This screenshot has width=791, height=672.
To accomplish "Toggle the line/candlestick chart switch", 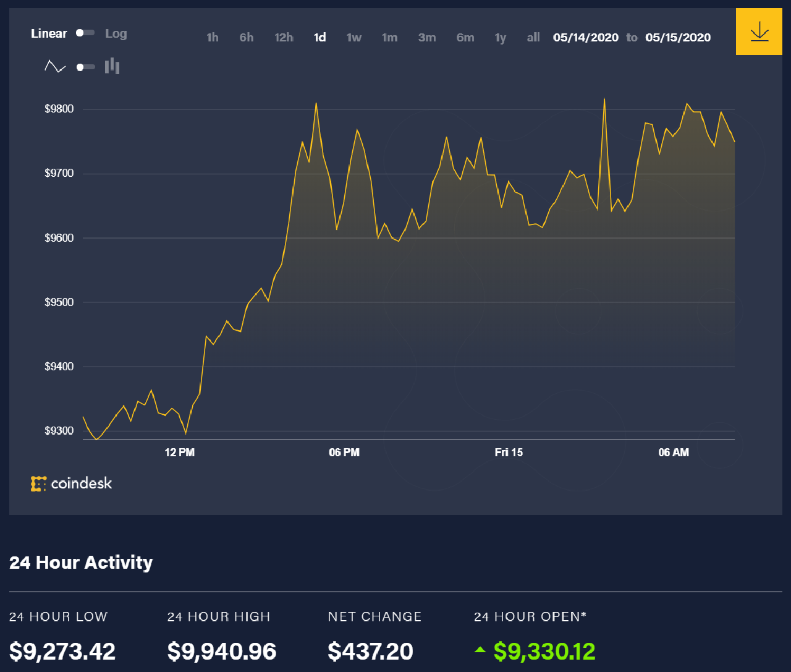I will pos(85,67).
